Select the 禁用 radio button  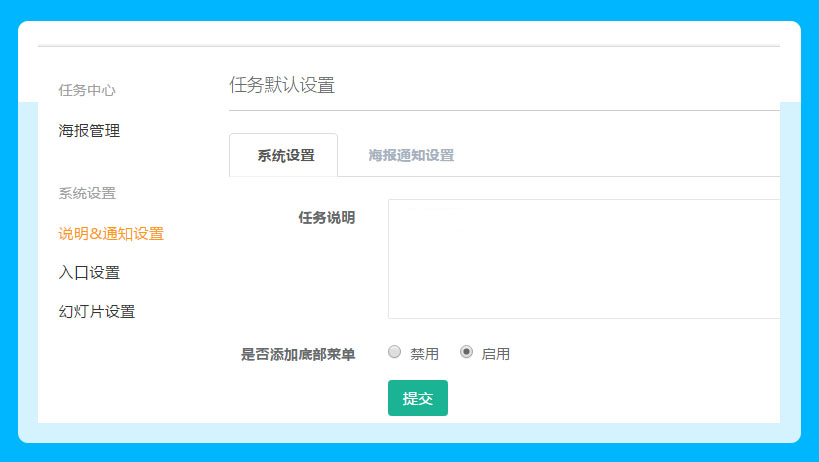394,352
